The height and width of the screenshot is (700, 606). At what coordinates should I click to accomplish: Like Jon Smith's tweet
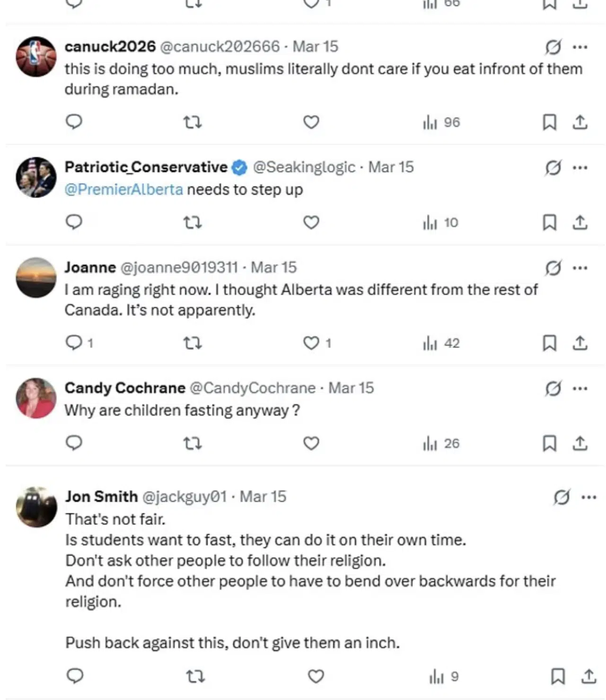[316, 676]
